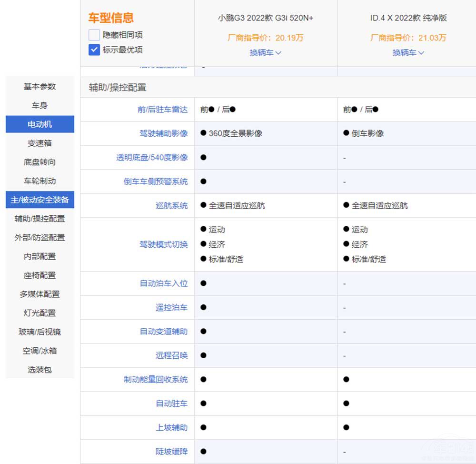The image size is (476, 464).
Task: Select 基本参数 in the sidebar
Action: click(40, 87)
